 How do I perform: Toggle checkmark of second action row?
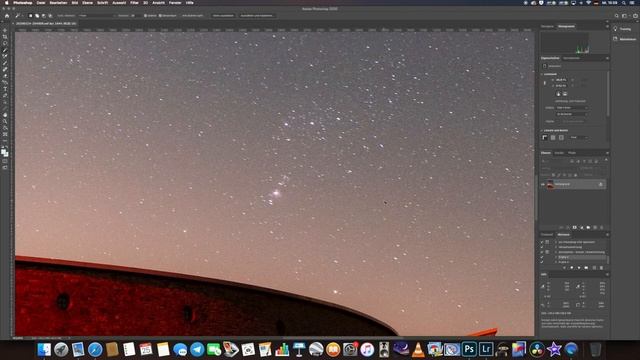(542, 247)
